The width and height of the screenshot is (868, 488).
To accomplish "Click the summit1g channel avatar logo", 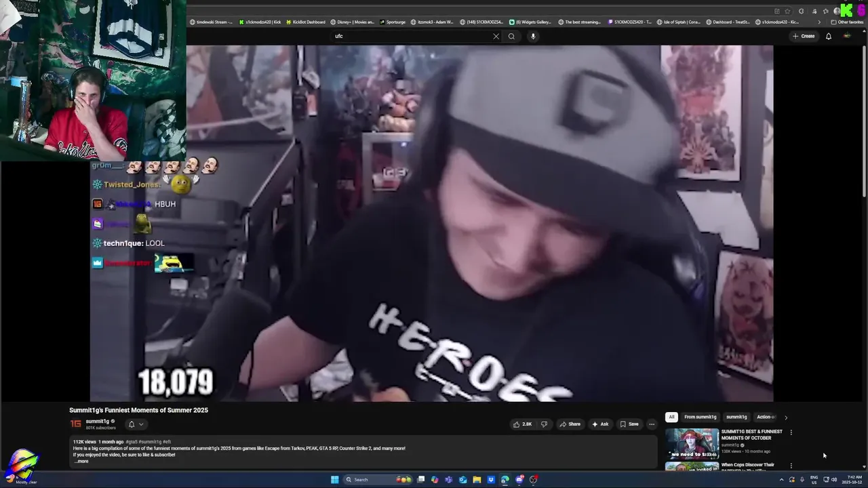I will 76,424.
